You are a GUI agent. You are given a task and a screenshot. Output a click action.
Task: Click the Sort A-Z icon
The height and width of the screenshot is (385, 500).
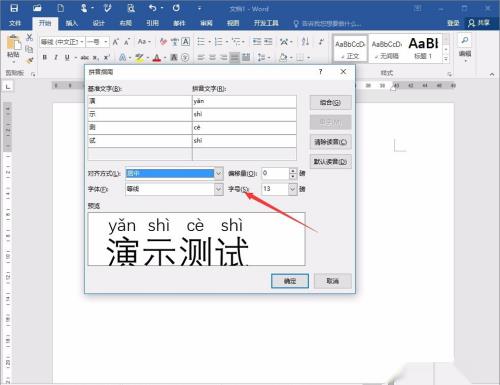click(305, 42)
